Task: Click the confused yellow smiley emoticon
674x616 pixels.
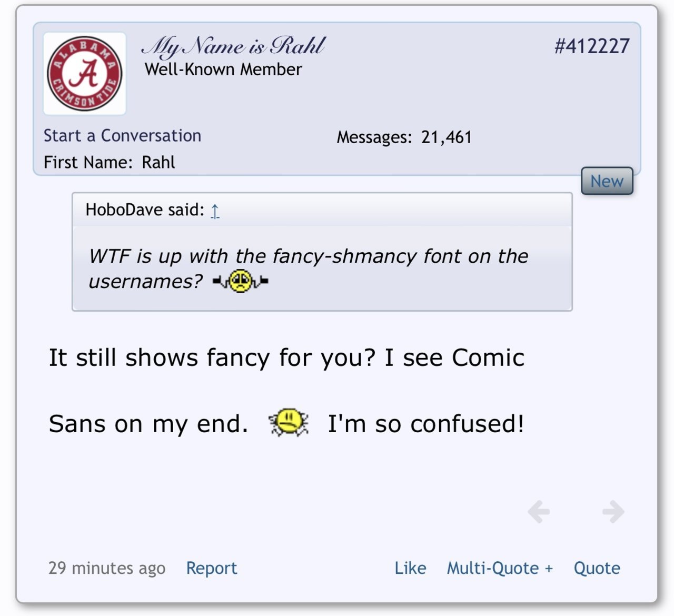Action: pos(289,423)
